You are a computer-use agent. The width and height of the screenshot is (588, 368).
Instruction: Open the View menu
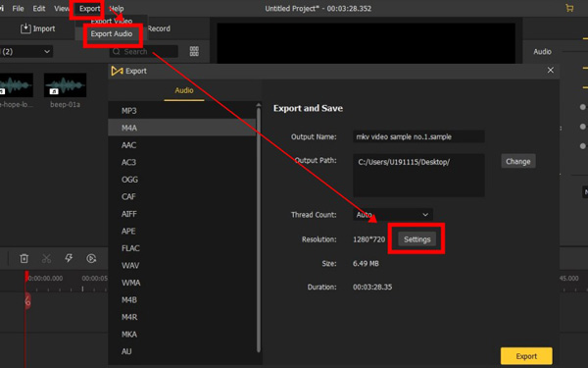point(62,8)
